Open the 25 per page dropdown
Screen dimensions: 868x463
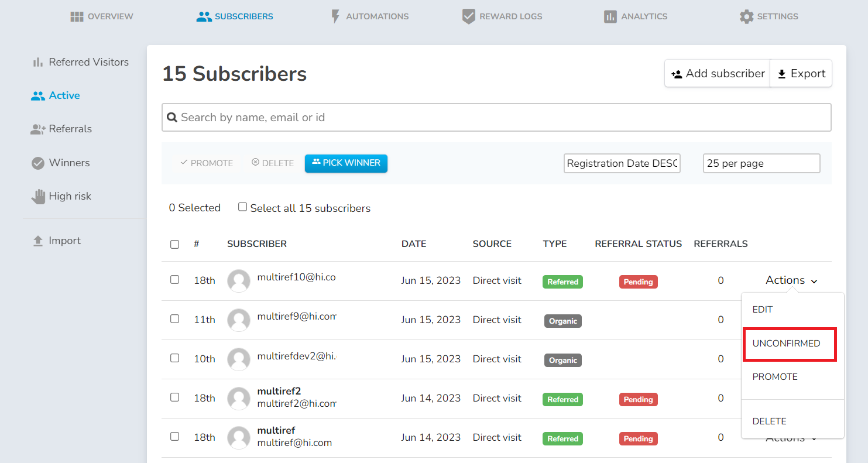click(x=761, y=163)
